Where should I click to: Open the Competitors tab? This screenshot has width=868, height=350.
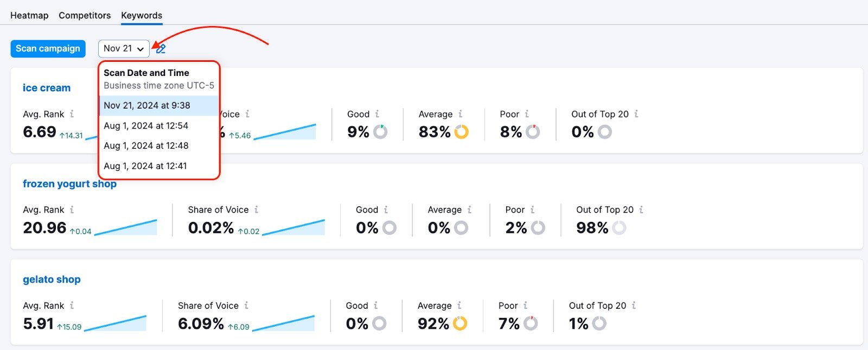(85, 15)
